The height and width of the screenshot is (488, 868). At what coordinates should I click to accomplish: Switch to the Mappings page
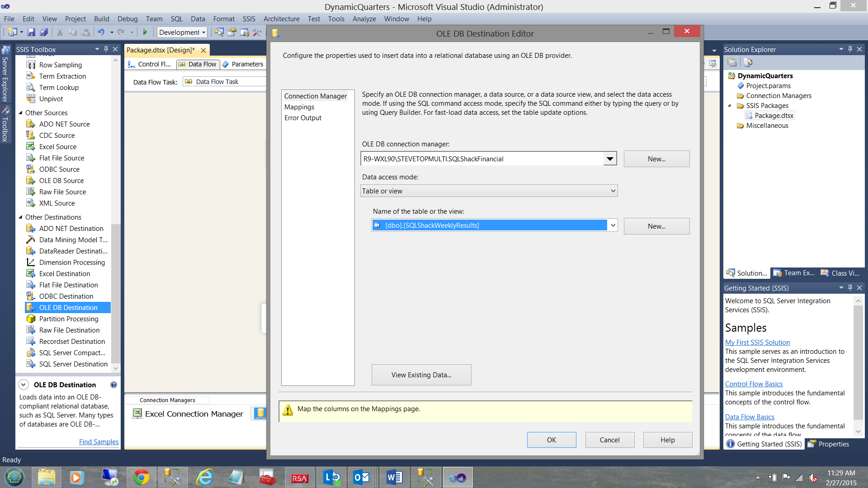tap(299, 107)
